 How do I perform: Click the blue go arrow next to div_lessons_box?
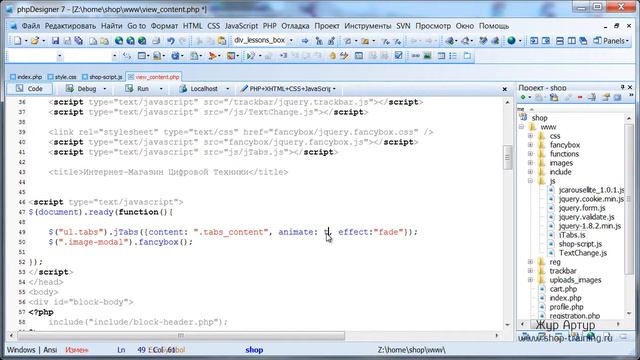click(305, 41)
